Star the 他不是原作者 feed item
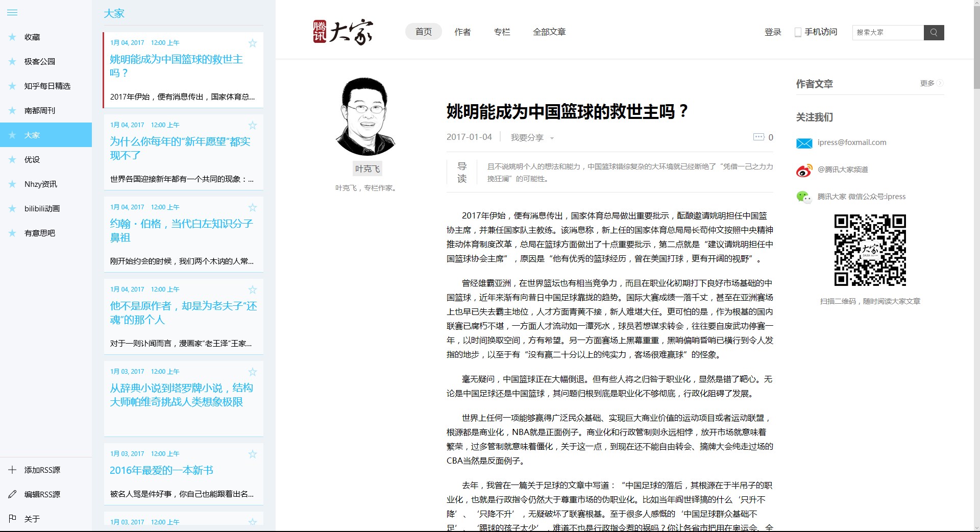Viewport: 980px width, 532px height. coord(252,290)
